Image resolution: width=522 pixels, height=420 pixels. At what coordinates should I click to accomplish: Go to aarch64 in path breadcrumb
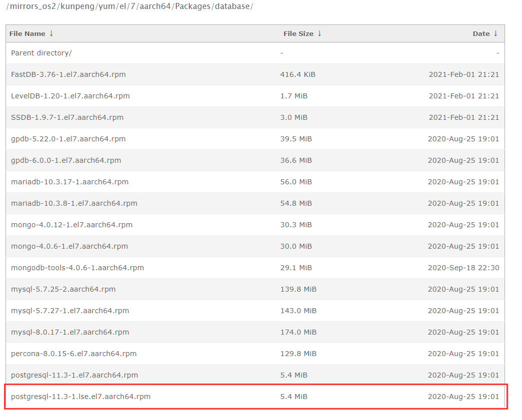(x=155, y=6)
